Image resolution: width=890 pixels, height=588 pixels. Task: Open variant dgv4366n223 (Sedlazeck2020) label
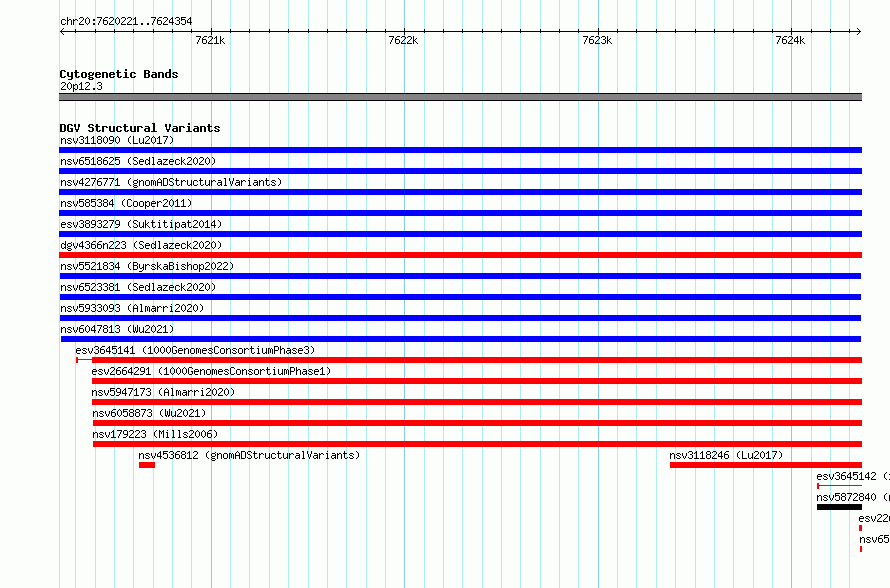click(x=141, y=245)
